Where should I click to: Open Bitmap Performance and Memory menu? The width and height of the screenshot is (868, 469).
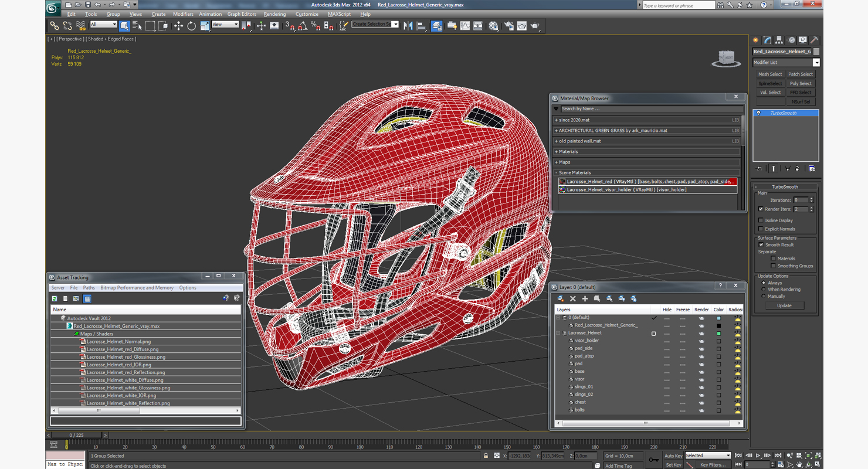pyautogui.click(x=137, y=288)
